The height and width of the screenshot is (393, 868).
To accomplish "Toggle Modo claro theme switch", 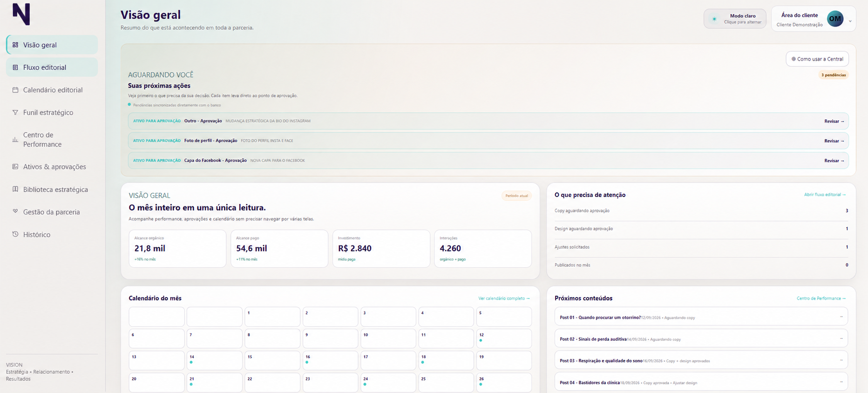I will coord(735,19).
